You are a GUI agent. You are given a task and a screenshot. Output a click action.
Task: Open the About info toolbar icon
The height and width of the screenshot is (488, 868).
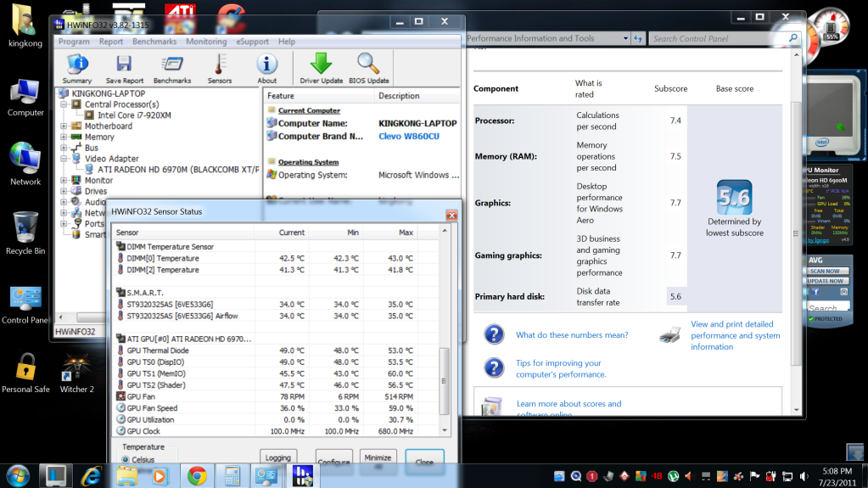[x=266, y=69]
